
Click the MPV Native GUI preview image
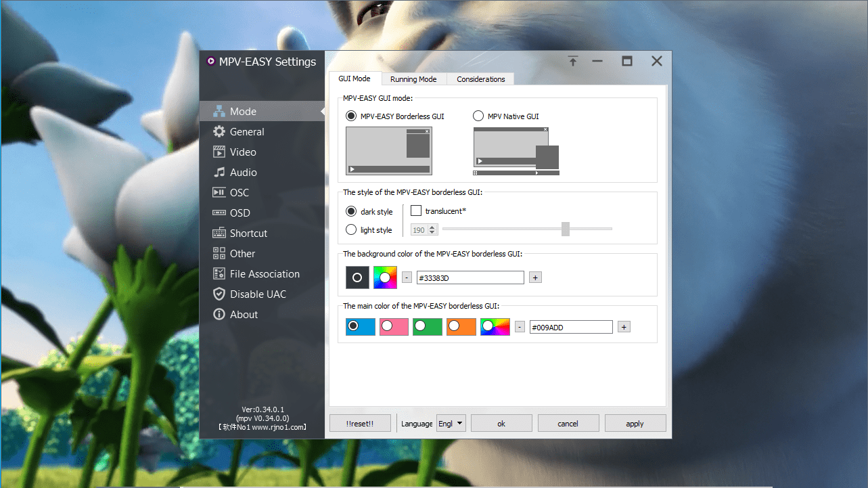click(x=516, y=151)
